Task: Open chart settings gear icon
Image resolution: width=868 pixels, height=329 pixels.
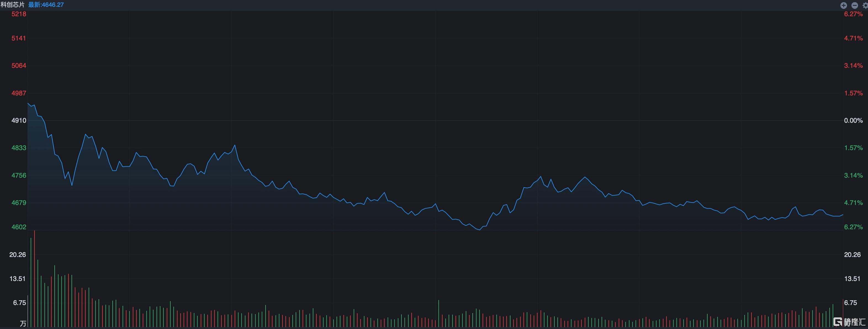Action: click(865, 5)
